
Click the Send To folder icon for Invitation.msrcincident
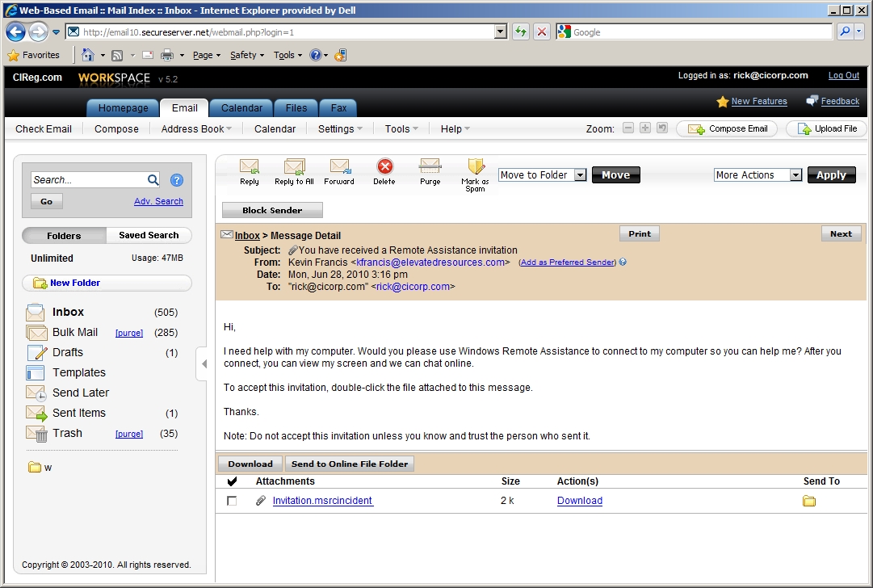coord(809,501)
